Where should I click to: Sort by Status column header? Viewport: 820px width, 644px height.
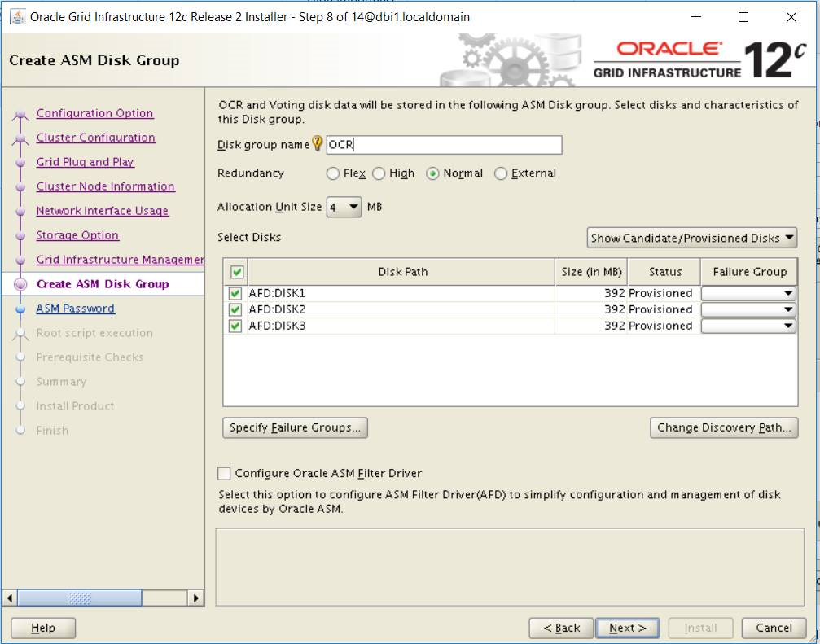664,272
